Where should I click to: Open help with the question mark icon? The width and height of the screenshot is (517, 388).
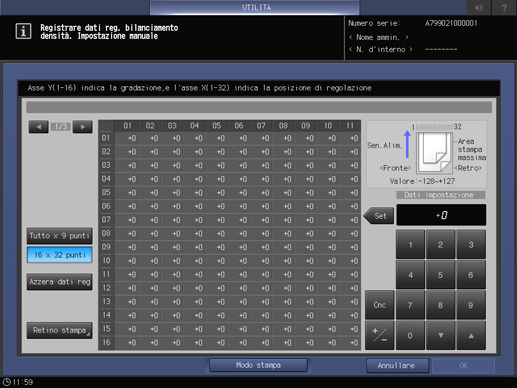click(x=504, y=7)
